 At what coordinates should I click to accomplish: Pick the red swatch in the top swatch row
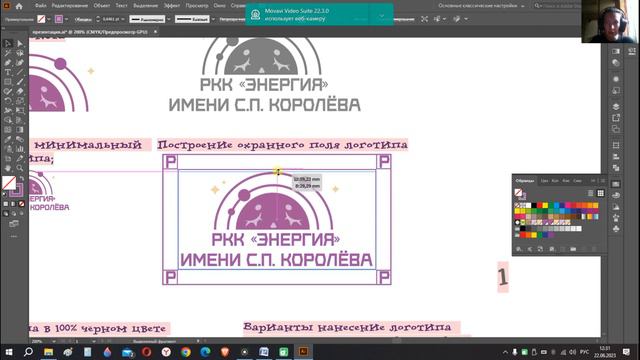tap(540, 205)
